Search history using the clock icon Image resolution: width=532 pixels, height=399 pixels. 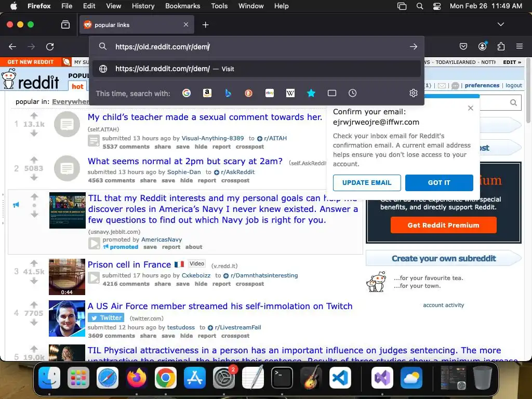tap(353, 93)
